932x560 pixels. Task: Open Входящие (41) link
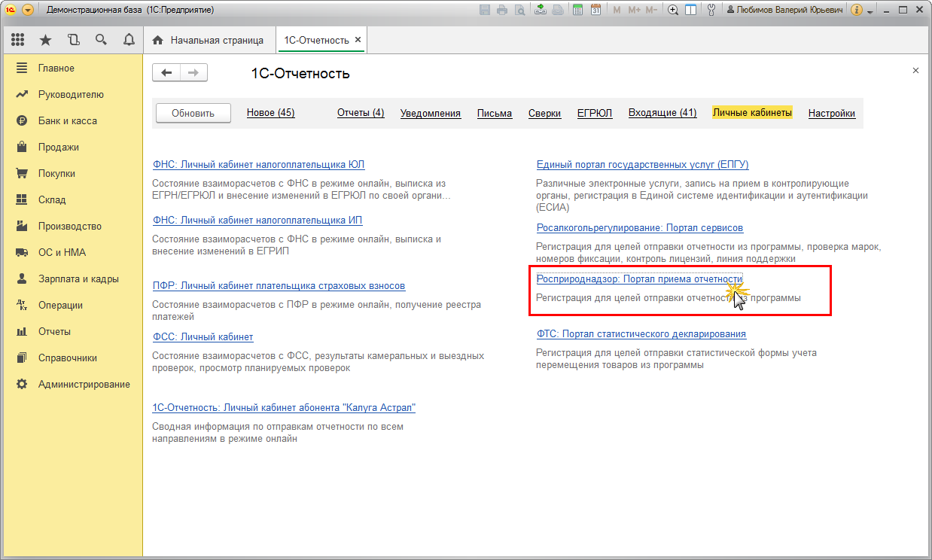tap(662, 113)
